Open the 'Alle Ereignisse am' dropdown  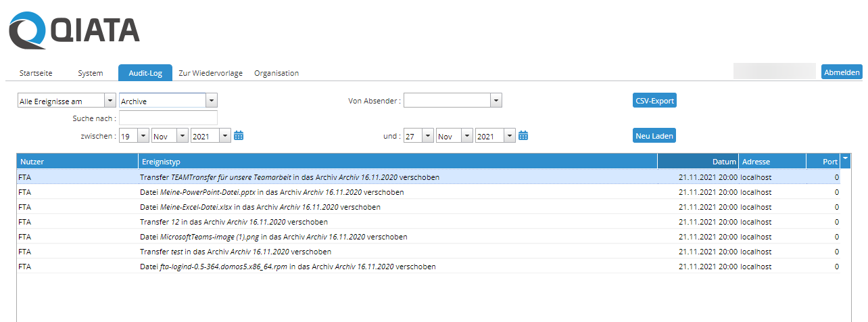click(110, 101)
